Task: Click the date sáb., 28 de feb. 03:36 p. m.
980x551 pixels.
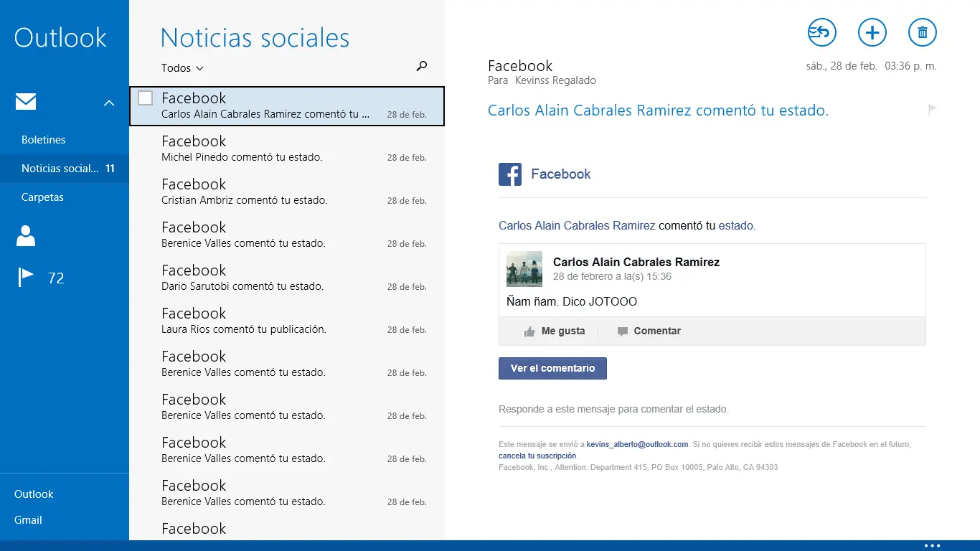Action: [872, 66]
